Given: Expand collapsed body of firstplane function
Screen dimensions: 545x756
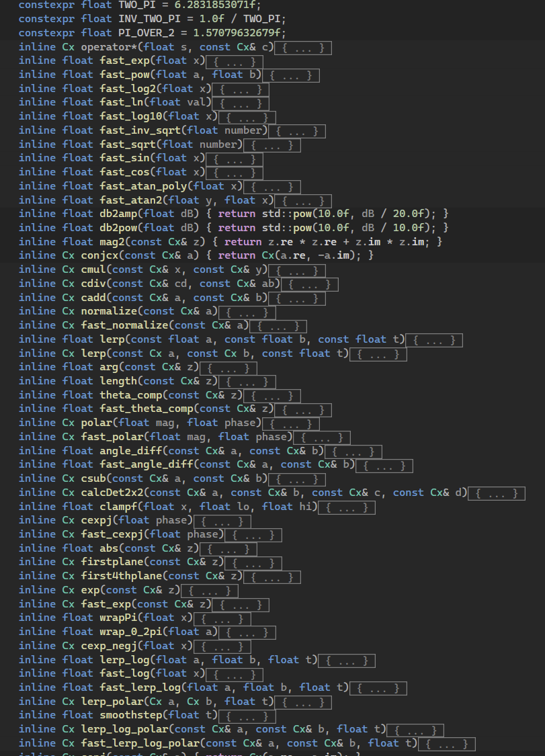Looking at the screenshot, I should pyautogui.click(x=253, y=562).
